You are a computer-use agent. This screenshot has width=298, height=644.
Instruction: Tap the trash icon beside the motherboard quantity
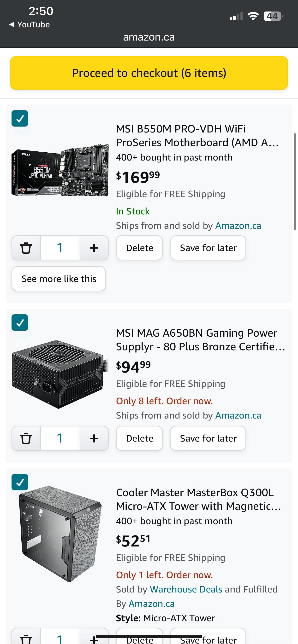26,248
